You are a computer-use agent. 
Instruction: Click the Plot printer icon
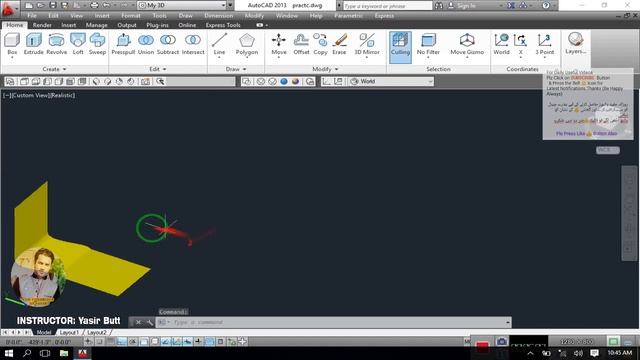point(94,5)
